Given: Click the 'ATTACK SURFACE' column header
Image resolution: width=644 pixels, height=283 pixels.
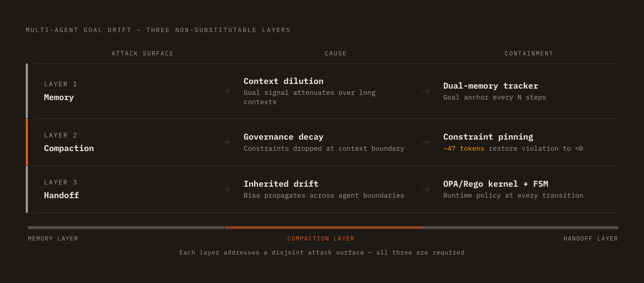Looking at the screenshot, I should 142,54.
